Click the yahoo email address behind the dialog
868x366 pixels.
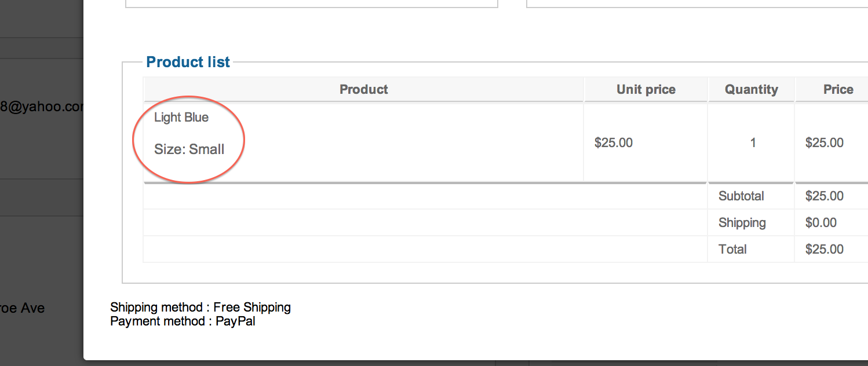(42, 107)
